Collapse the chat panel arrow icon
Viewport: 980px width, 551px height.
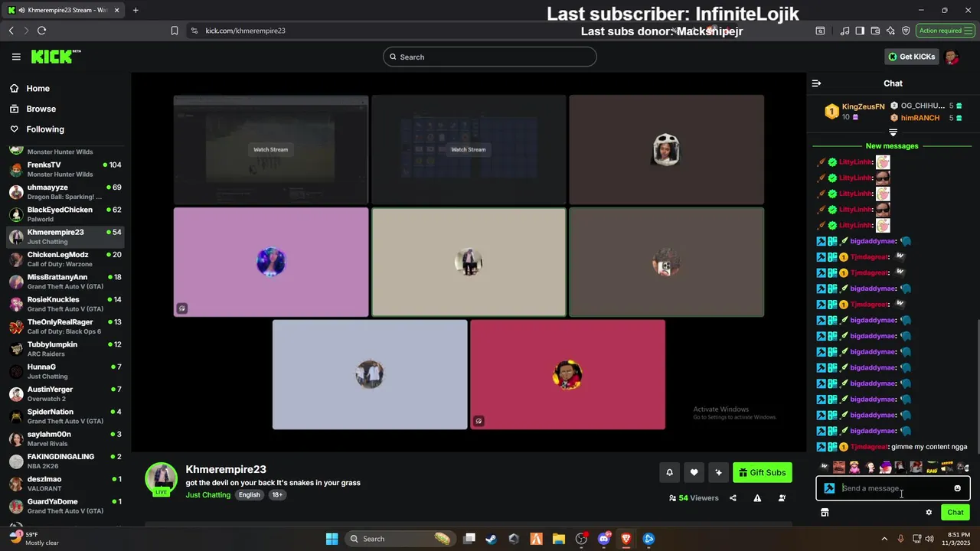(x=816, y=83)
